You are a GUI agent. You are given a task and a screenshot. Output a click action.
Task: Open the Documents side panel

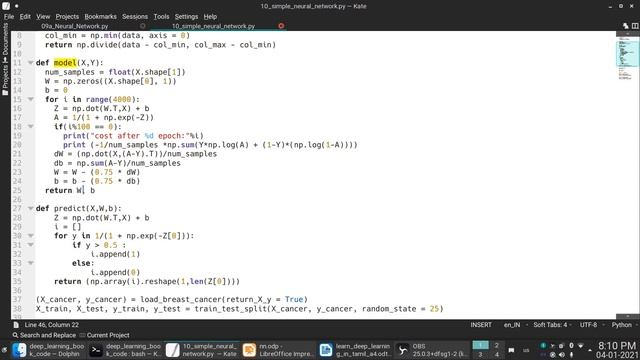pyautogui.click(x=5, y=43)
